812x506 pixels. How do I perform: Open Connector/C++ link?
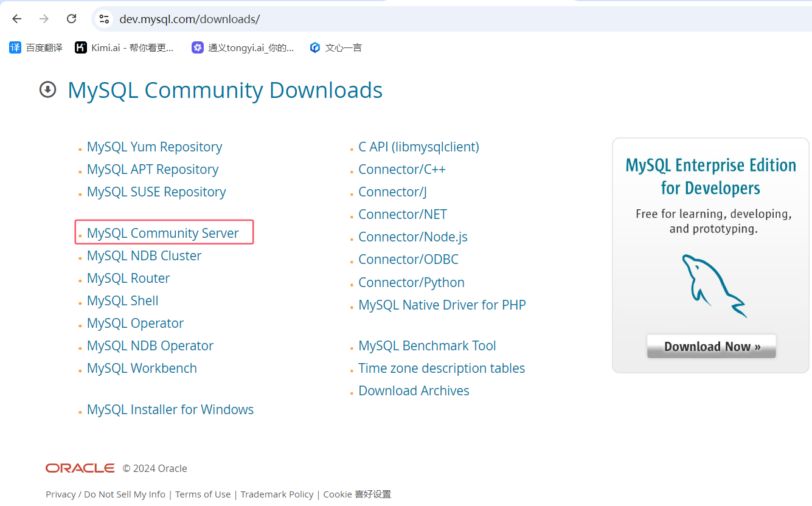[402, 169]
